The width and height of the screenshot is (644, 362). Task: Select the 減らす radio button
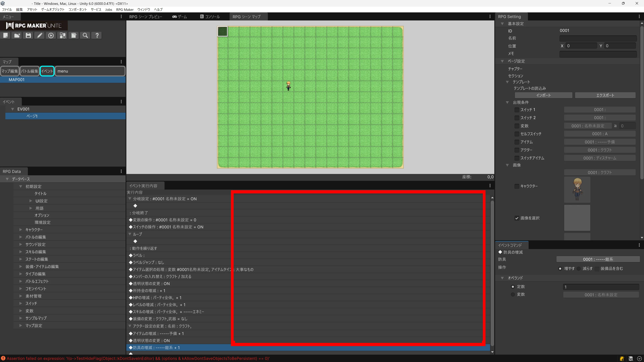coord(578,268)
